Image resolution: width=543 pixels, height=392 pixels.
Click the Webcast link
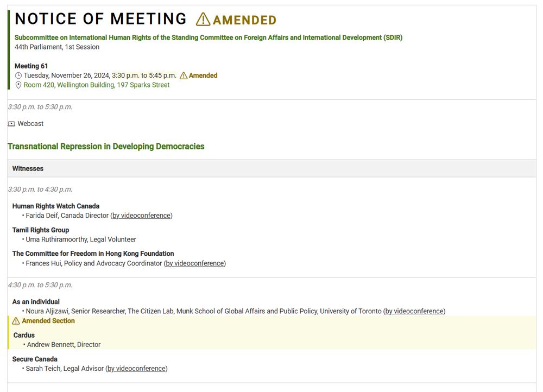click(x=30, y=124)
